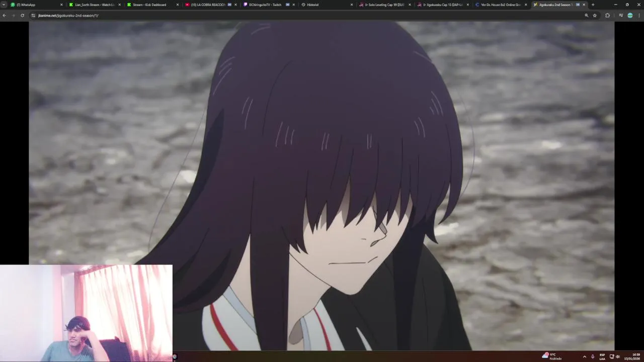Open a new browser tab
644x362 pixels.
pos(593,5)
